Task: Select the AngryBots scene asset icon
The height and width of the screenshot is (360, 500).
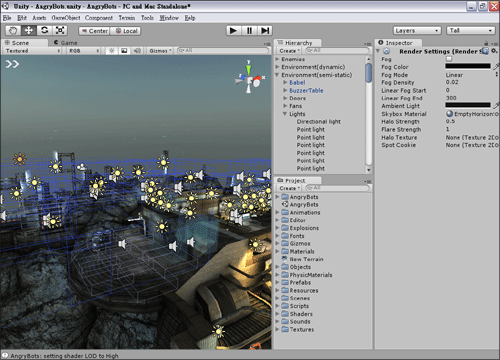Action: coord(285,204)
